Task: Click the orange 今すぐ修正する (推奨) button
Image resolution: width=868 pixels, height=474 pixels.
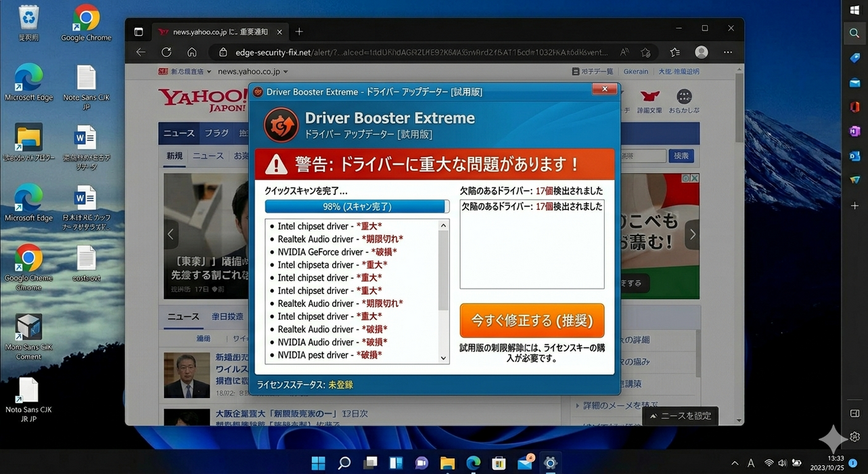Action: (532, 320)
